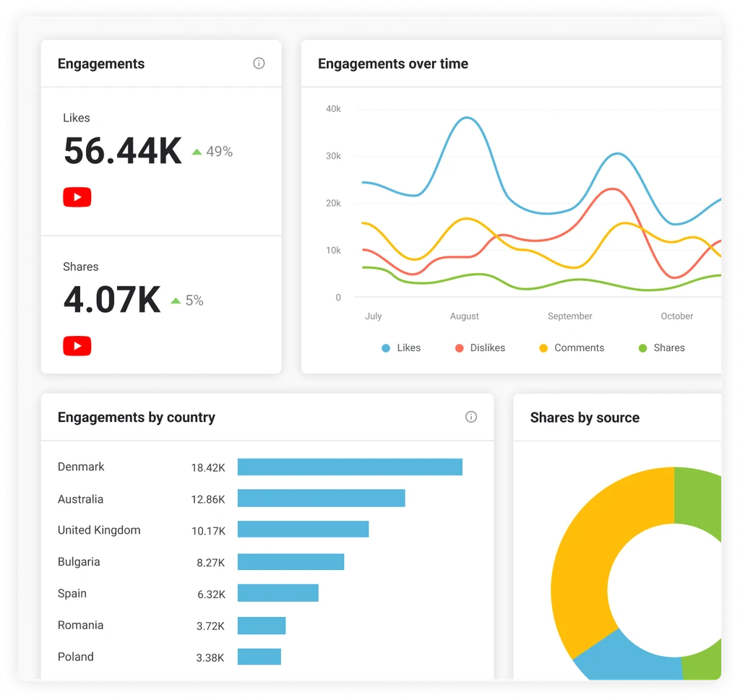
Task: Select the Denmark bar in country chart
Action: [x=350, y=467]
